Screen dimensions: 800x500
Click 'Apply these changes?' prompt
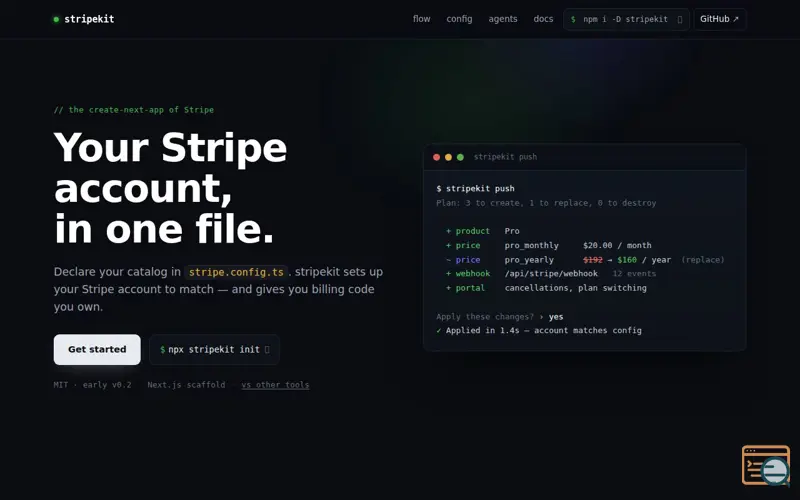point(485,317)
